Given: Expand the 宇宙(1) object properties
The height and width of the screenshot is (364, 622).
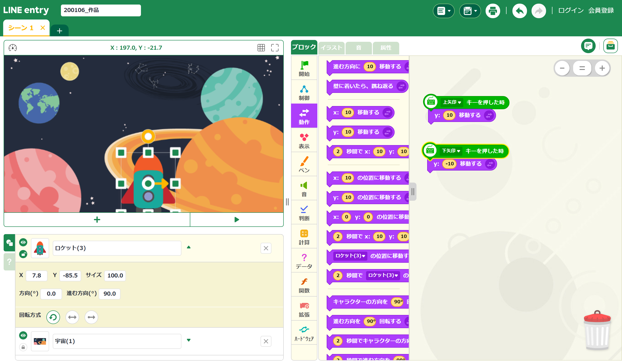Looking at the screenshot, I should (x=188, y=340).
